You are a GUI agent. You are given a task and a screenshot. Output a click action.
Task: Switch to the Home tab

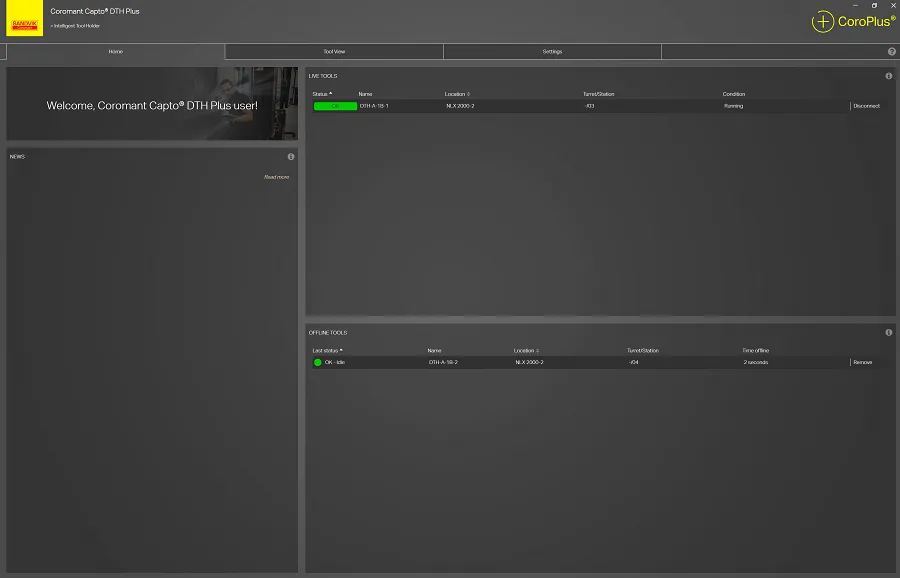coord(115,51)
